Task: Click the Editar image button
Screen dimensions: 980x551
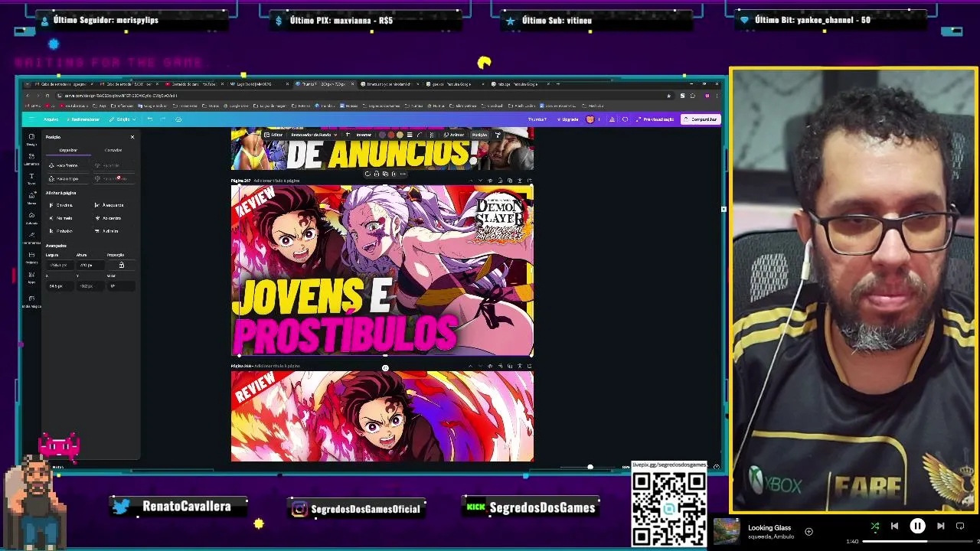Action: [273, 135]
